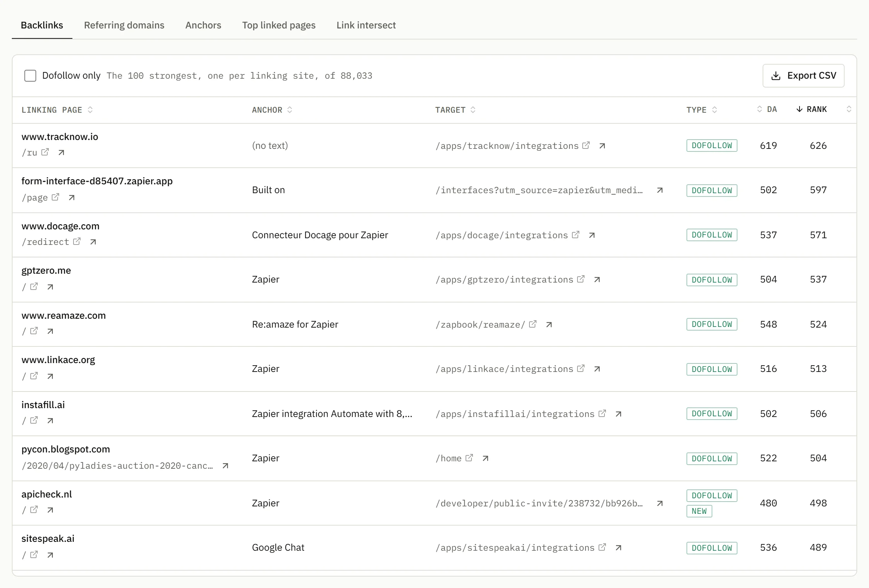Open the form-interface-d85407.zapier.app link
The image size is (869, 588).
(97, 181)
